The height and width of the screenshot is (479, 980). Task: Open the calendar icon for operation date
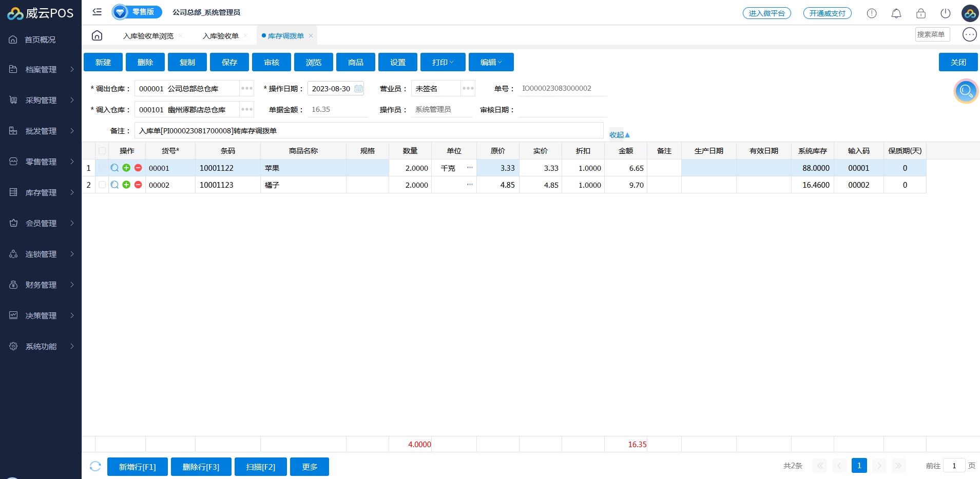[358, 89]
